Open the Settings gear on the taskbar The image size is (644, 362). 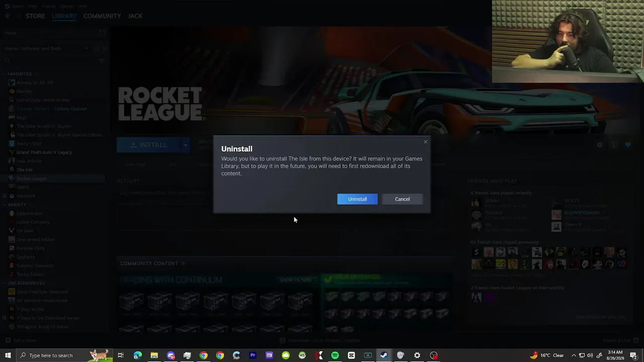click(x=417, y=355)
